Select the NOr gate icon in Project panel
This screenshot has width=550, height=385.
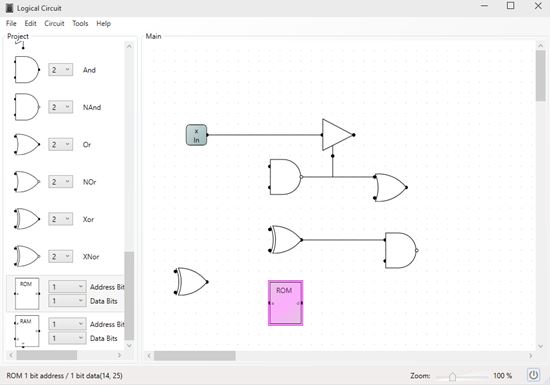coord(27,182)
